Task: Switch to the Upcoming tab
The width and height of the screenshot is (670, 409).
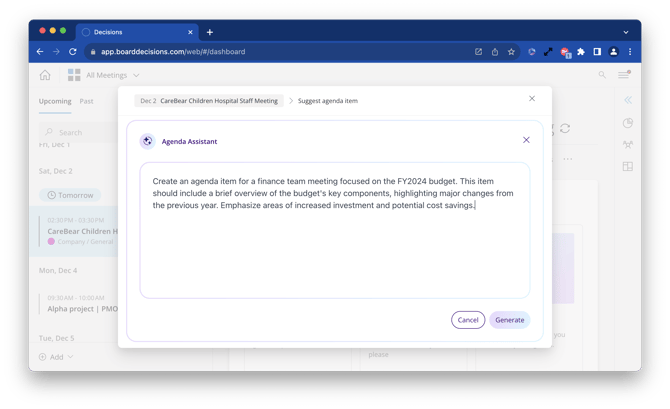Action: pyautogui.click(x=55, y=101)
